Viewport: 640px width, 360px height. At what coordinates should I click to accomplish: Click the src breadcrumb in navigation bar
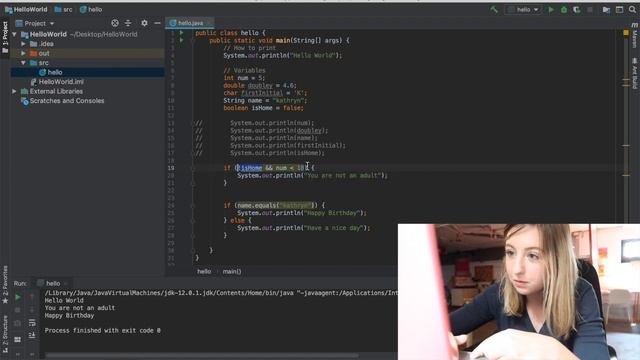pyautogui.click(x=63, y=9)
